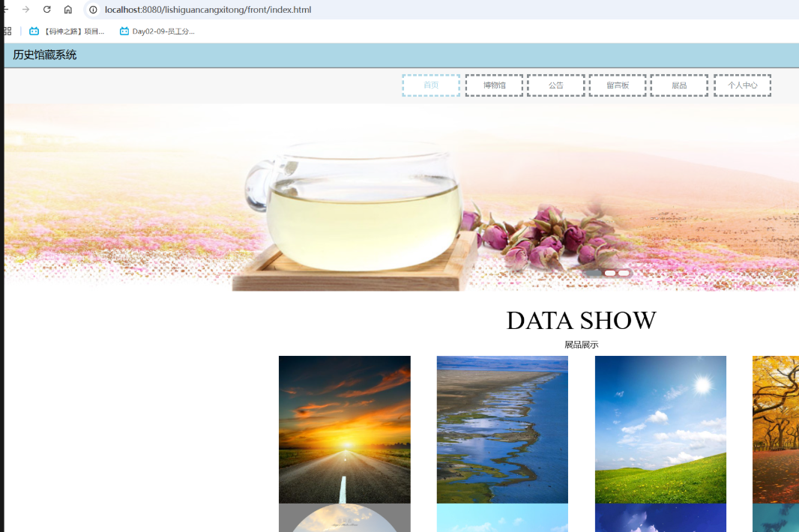
Task: Open the 留言板 navigation tab
Action: [x=618, y=85]
